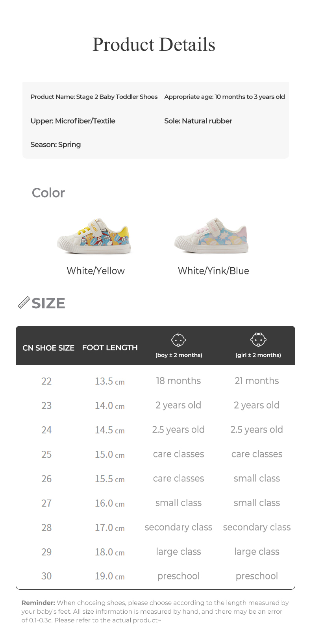
Task: Click the FOOT LENGTH column header
Action: (110, 348)
